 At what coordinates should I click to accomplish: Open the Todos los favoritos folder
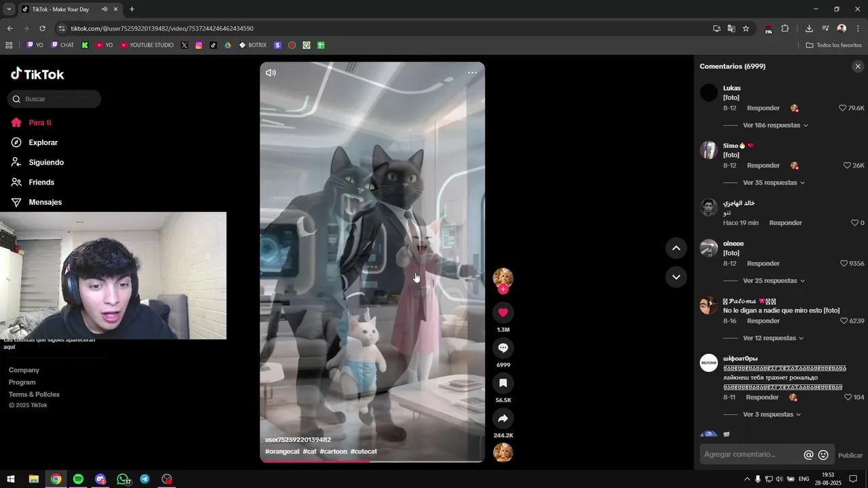click(x=833, y=45)
